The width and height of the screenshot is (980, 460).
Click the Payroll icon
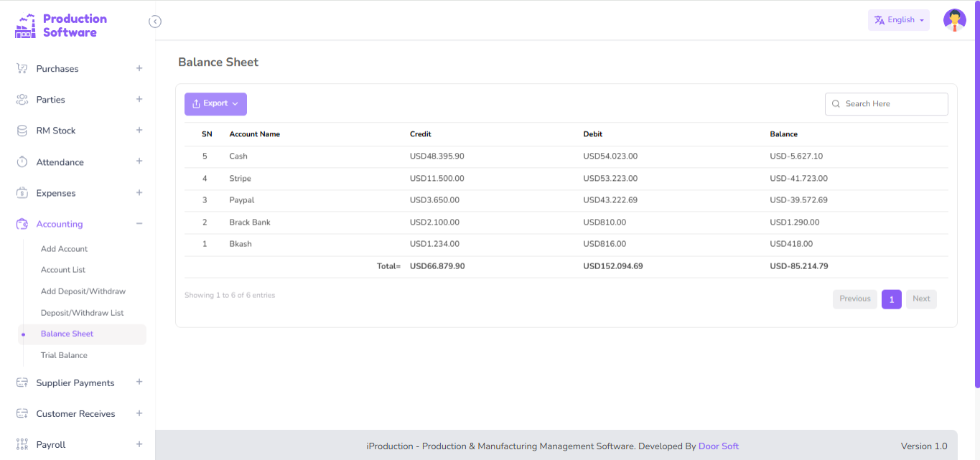[21, 444]
